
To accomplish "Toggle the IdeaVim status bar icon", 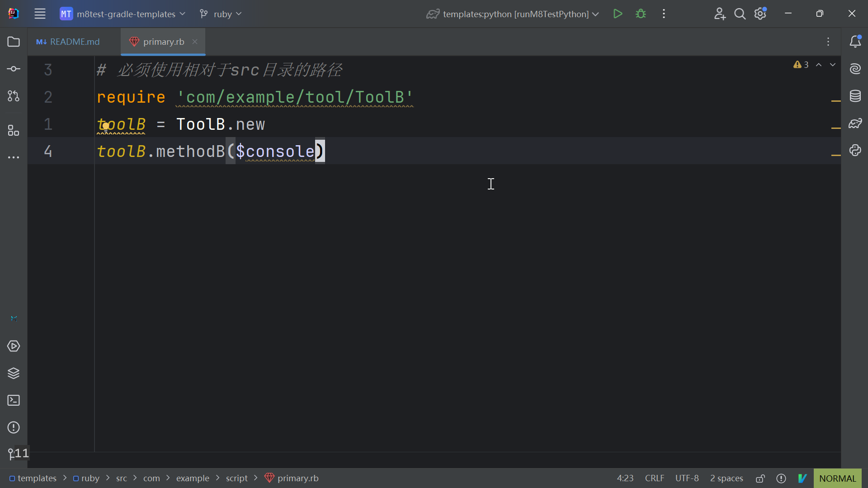I will click(x=802, y=478).
